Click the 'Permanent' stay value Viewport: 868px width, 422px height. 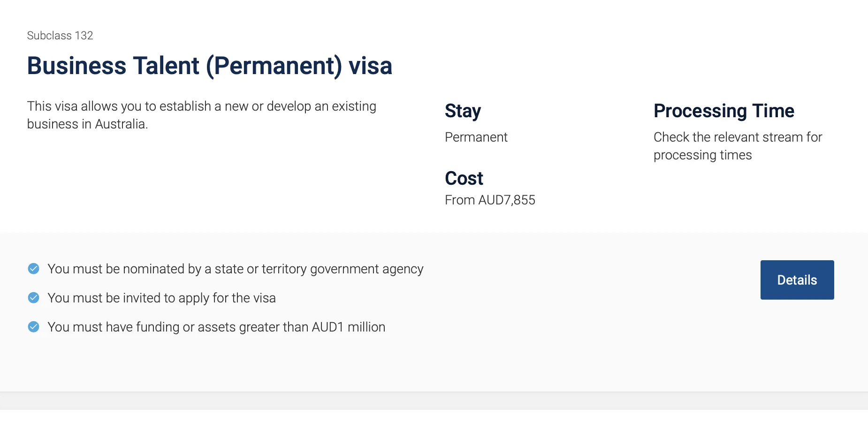coord(476,137)
